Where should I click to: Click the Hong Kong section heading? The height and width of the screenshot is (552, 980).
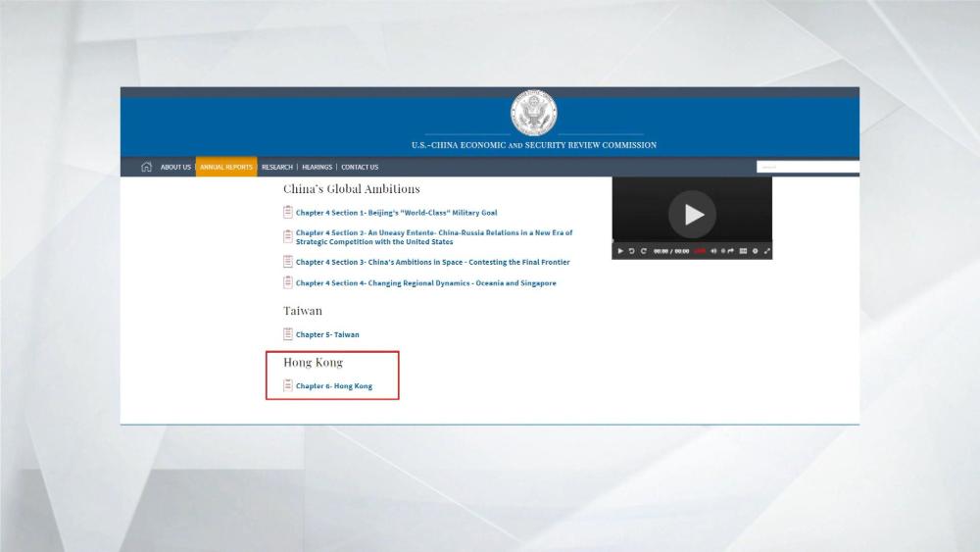coord(314,363)
